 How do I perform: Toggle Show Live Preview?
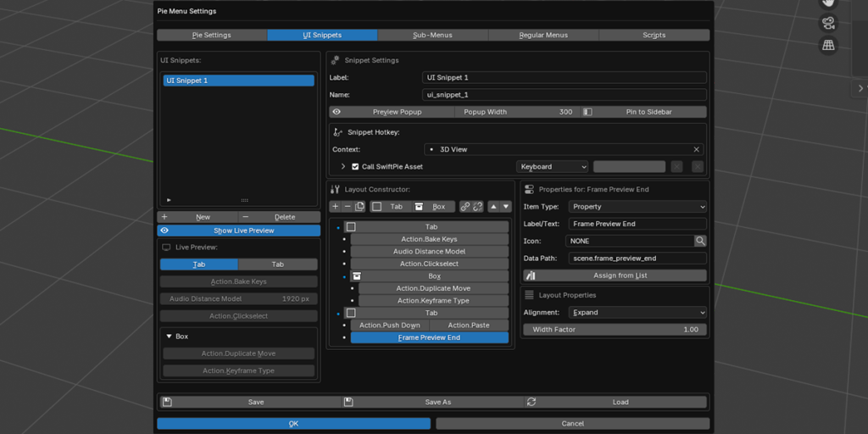238,231
